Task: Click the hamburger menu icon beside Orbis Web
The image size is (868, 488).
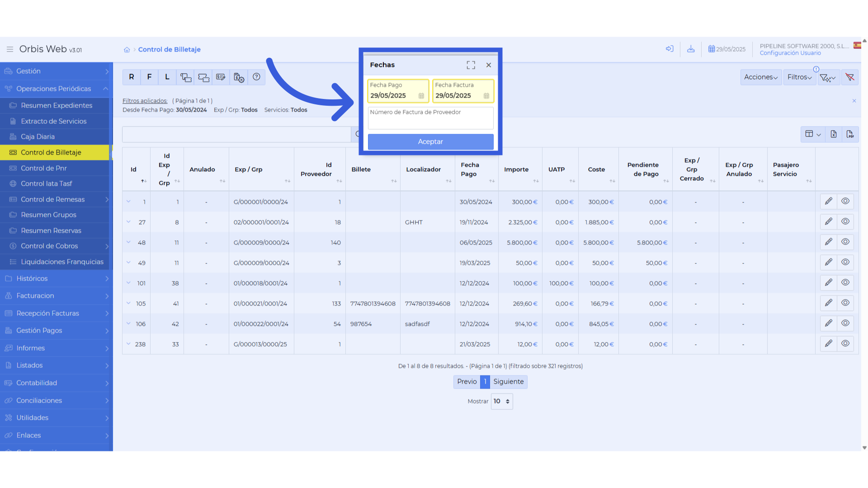Action: tap(9, 49)
